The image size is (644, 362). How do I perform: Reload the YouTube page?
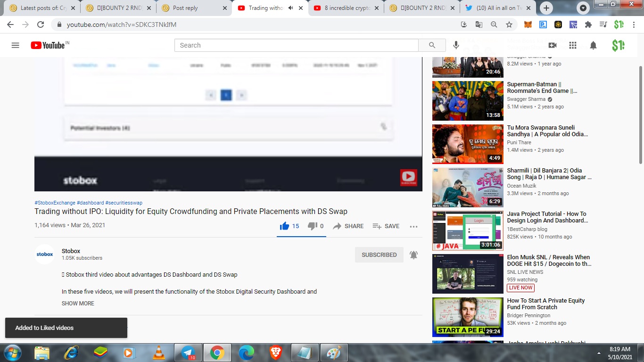[41, 25]
